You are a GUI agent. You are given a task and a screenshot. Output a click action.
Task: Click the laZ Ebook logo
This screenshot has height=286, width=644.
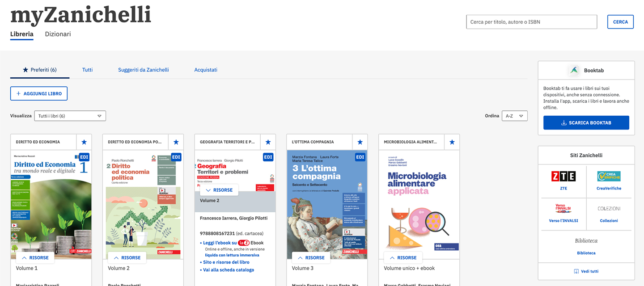[x=244, y=243]
